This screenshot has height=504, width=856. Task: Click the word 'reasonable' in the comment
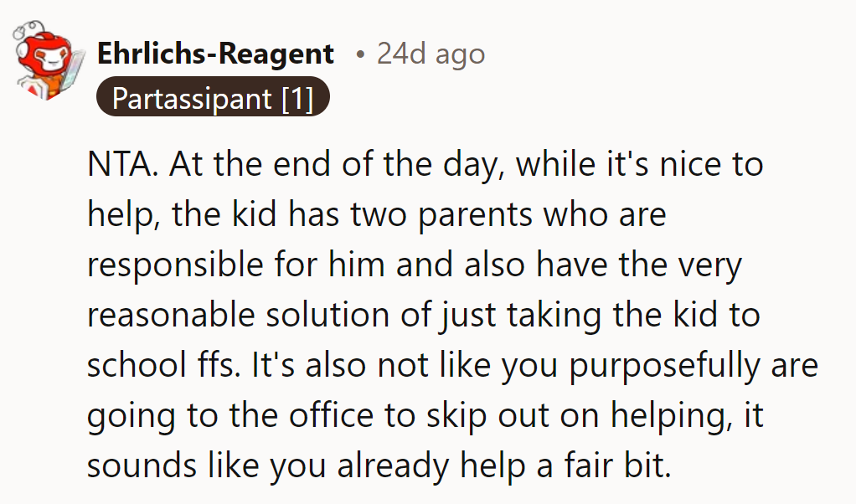pyautogui.click(x=171, y=315)
